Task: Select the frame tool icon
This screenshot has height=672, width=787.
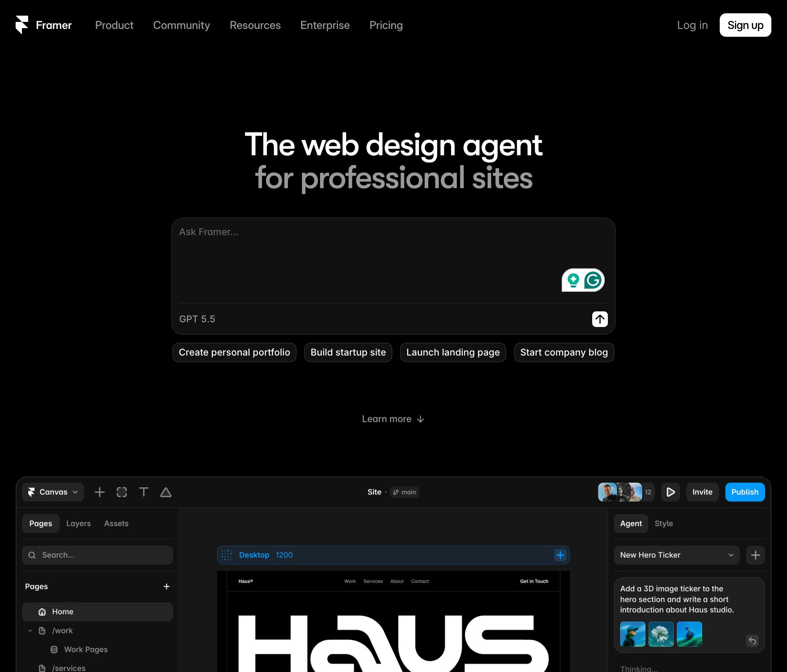Action: 122,492
